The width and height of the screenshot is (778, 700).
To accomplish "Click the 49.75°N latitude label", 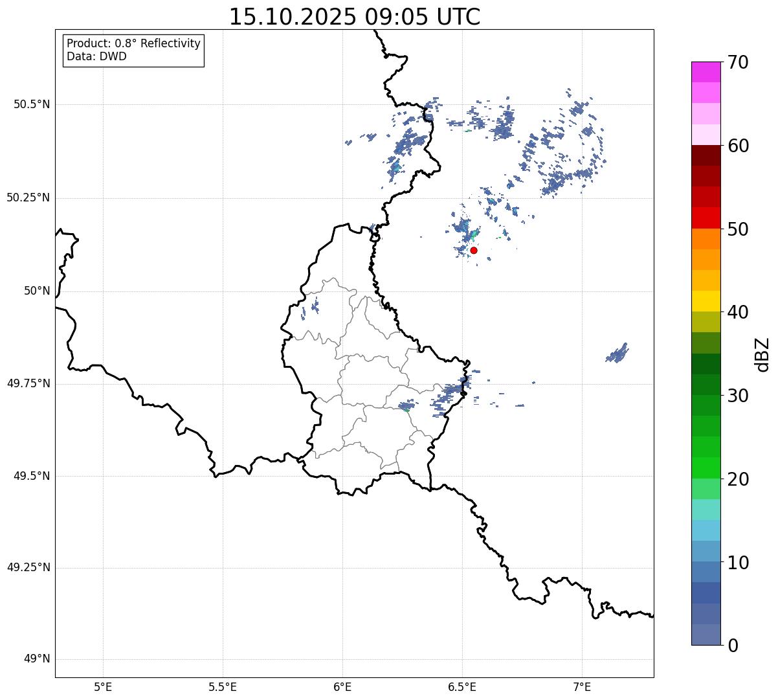I will pos(28,383).
